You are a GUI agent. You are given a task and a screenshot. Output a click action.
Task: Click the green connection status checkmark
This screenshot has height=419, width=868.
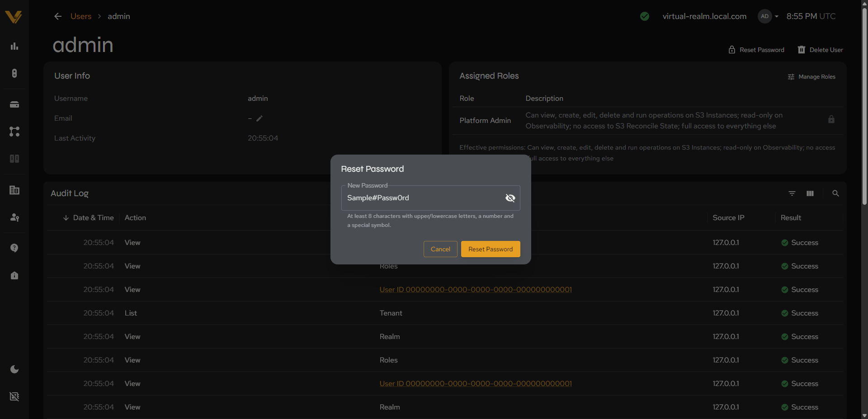[x=645, y=16]
